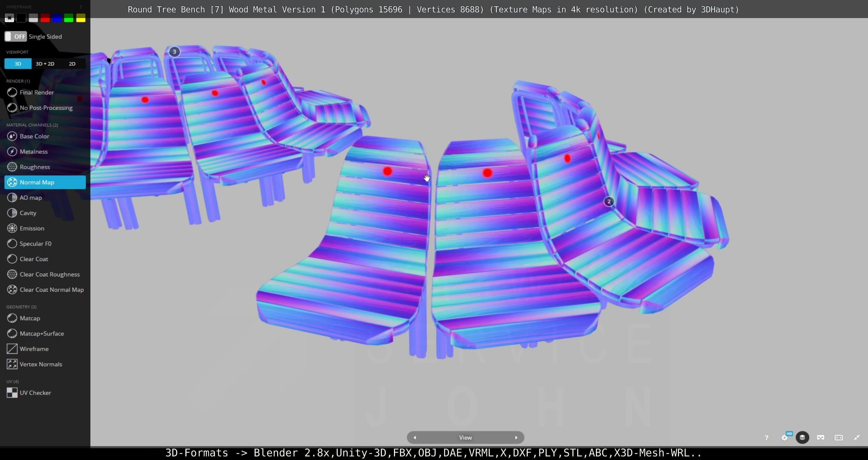Viewport: 868px width, 460px height.
Task: Click the Final Render sphere icon
Action: click(x=12, y=92)
